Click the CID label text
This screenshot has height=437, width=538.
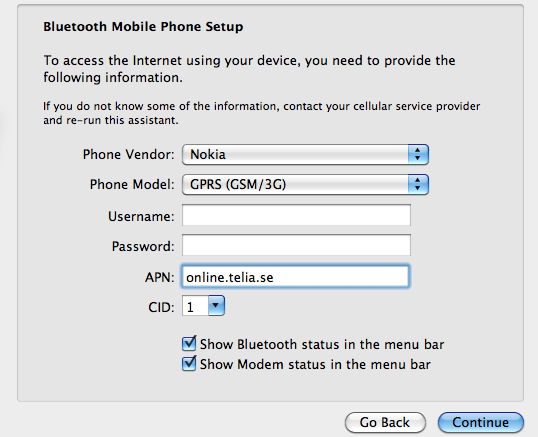click(x=161, y=307)
